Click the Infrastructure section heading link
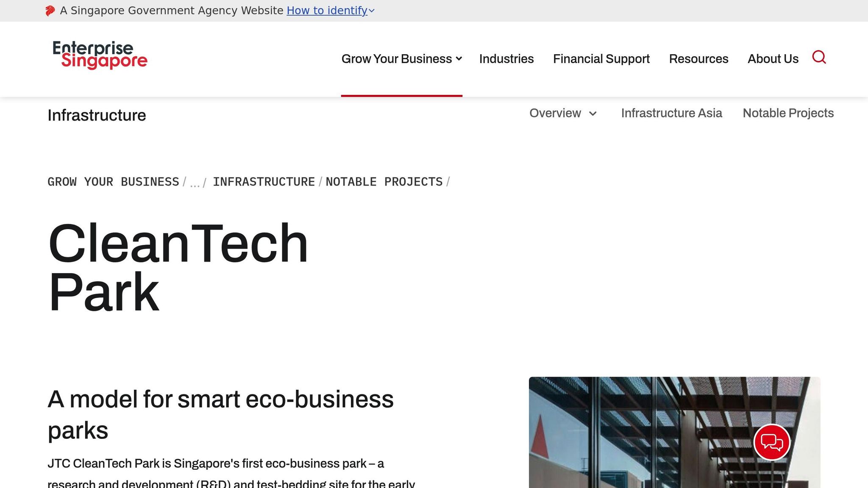Viewport: 868px width, 488px height. [97, 115]
